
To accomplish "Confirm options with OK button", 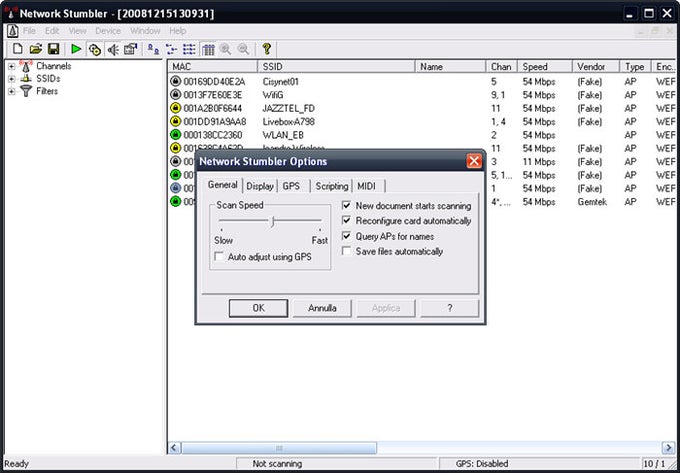I will coord(258,308).
